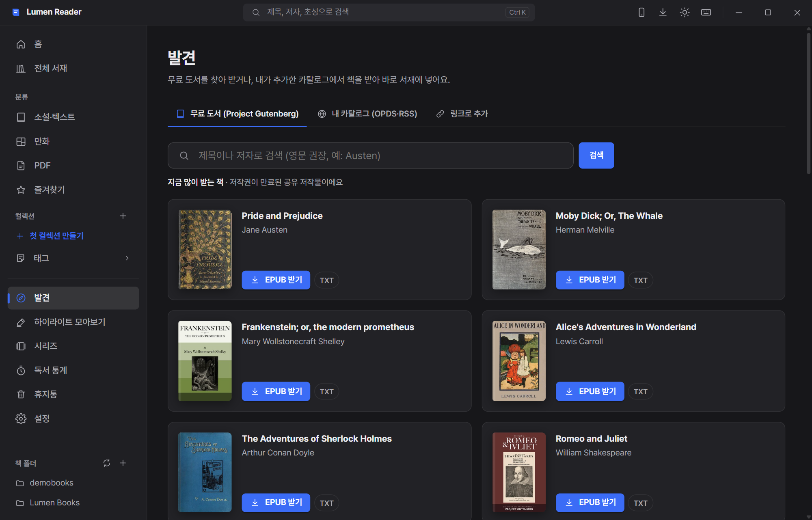
Task: Open 소설·텍스트 category
Action: tap(73, 117)
